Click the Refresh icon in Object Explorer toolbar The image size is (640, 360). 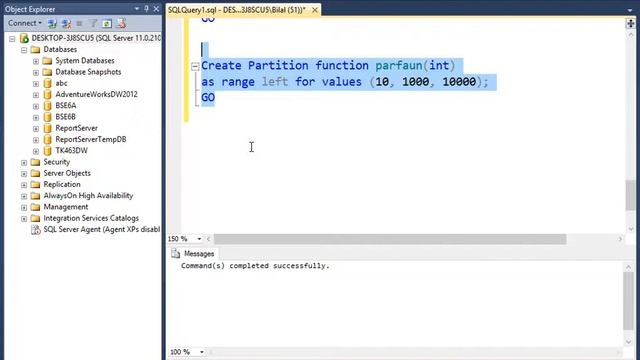[x=107, y=24]
